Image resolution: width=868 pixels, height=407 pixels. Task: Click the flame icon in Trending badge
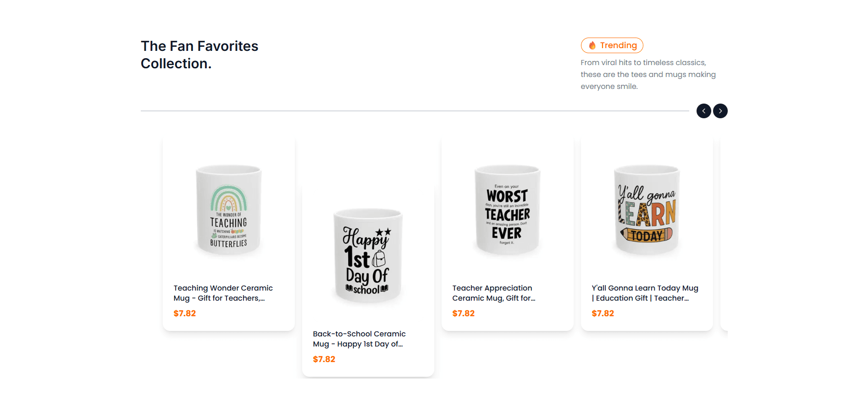[x=592, y=45]
